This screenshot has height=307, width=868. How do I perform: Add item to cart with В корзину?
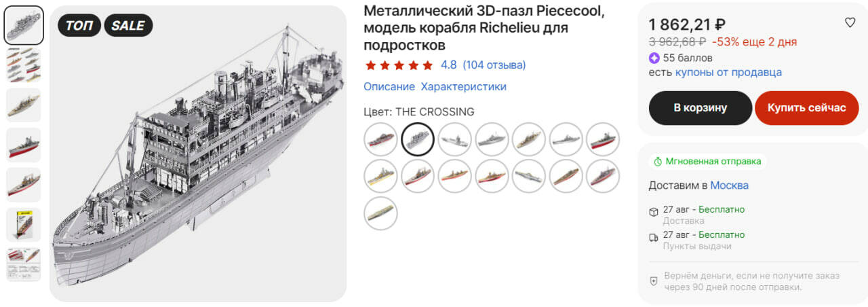(700, 108)
